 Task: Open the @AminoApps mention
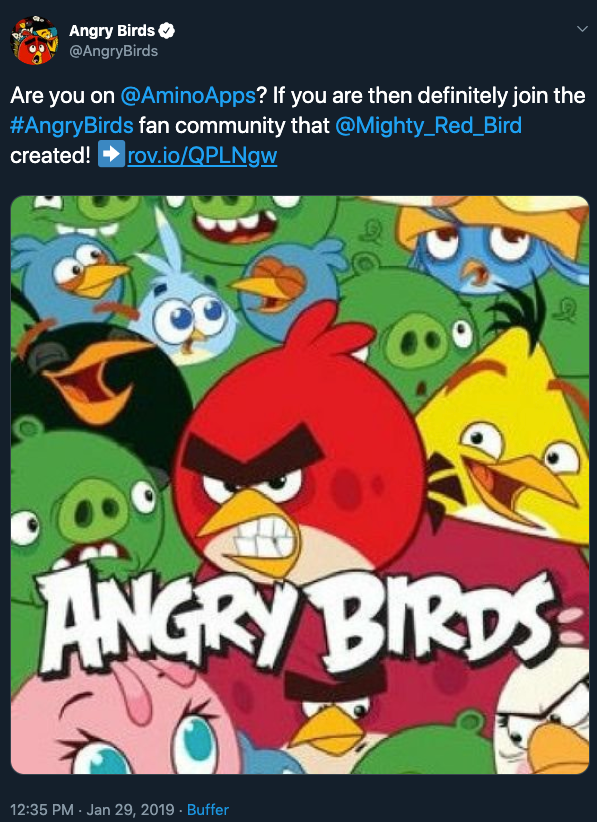point(188,96)
